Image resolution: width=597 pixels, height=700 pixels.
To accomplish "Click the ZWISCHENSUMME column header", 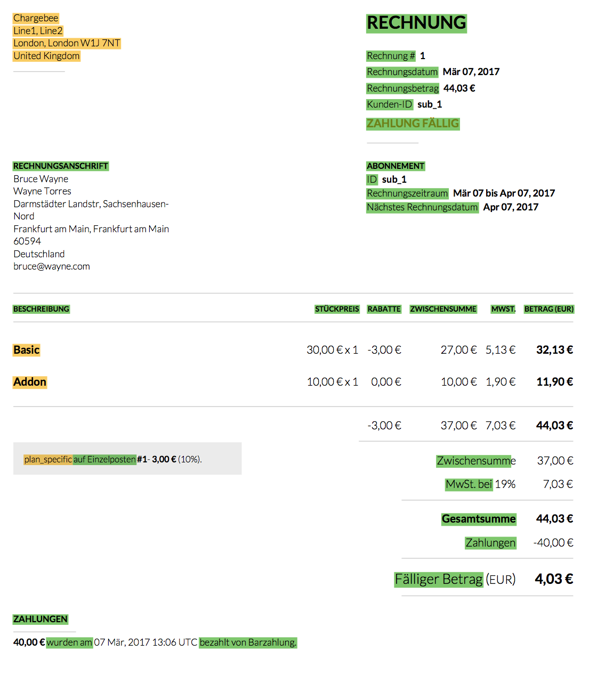I will point(443,309).
